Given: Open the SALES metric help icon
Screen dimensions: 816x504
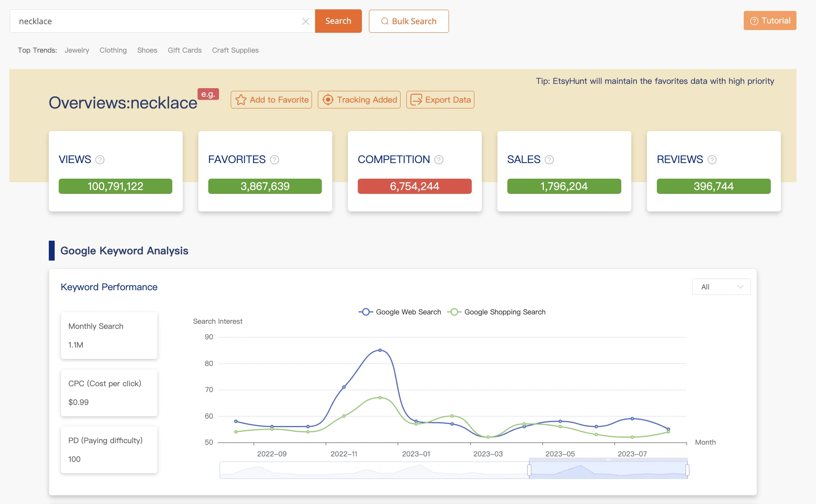Looking at the screenshot, I should point(549,160).
